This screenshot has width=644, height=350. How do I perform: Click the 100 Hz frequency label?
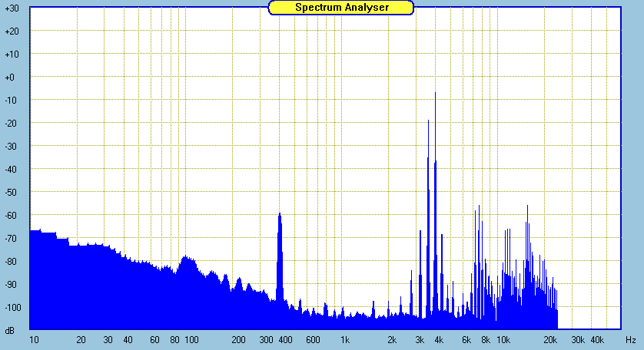191,340
